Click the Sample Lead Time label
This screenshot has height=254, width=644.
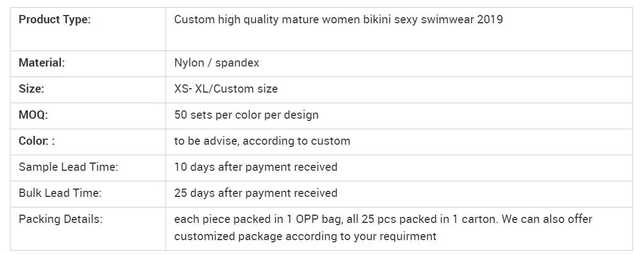(68, 167)
